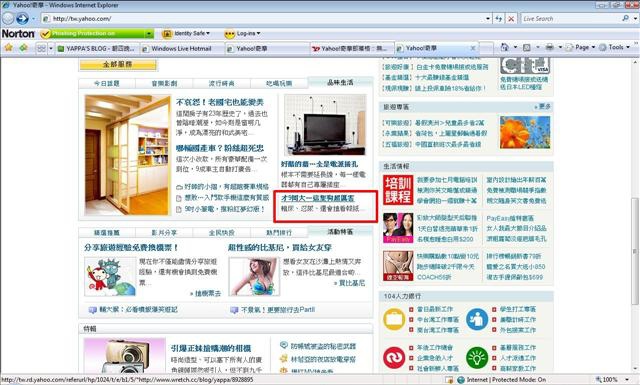Screen dimensions: 640x385
Task: Switch to the YAPPA'S BLOG tab
Action: (98, 48)
